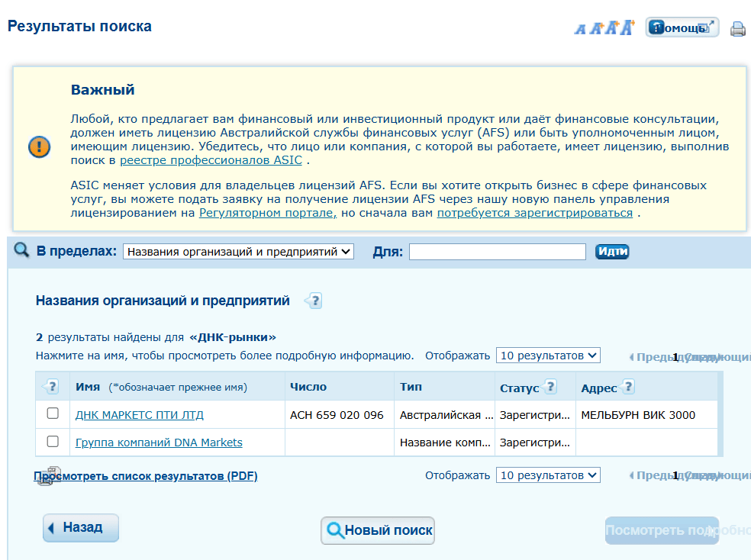751x560 pixels.
Task: Click the orange warning exclamation icon
Action: pyautogui.click(x=39, y=147)
